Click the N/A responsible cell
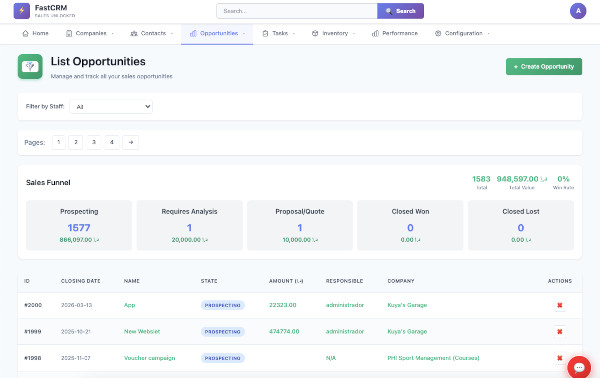This screenshot has width=600, height=378. pyautogui.click(x=331, y=358)
